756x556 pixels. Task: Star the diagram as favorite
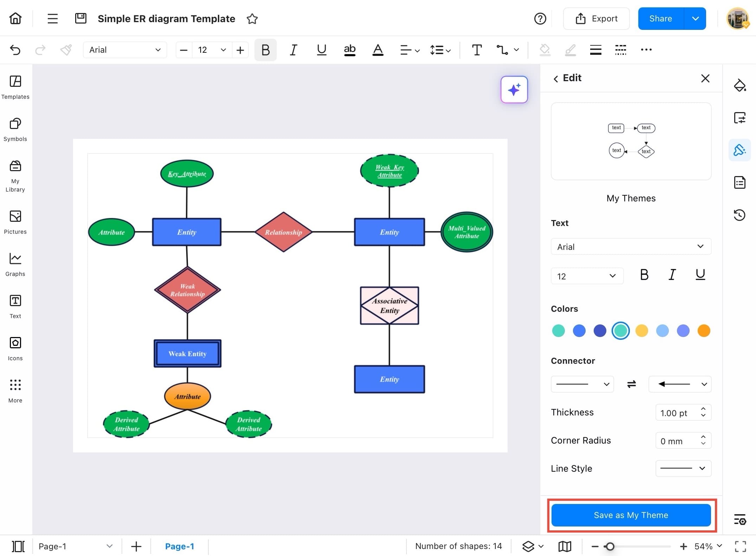[252, 19]
